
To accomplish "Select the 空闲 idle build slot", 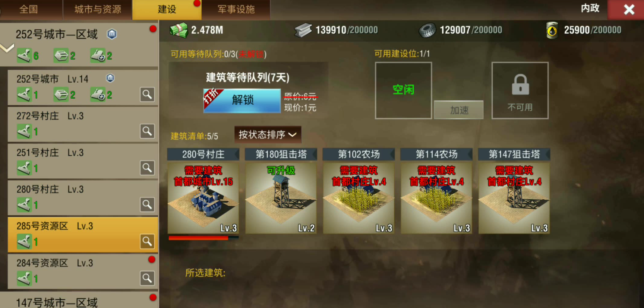I will 404,91.
